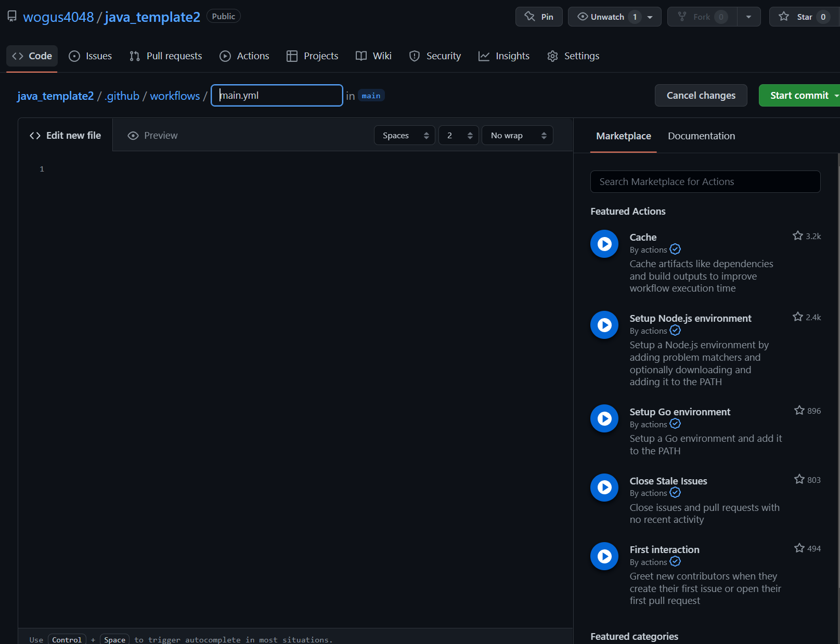The image size is (840, 644).
Task: Click Cancel changes
Action: (701, 95)
